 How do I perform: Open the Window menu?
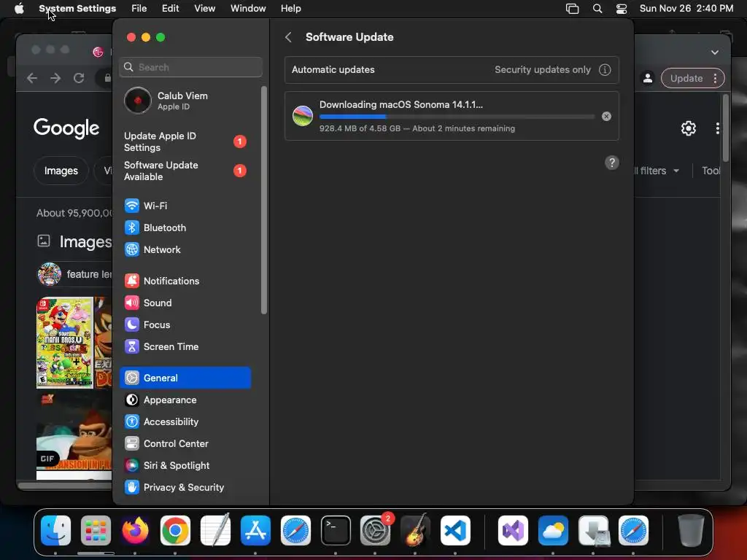(x=248, y=9)
